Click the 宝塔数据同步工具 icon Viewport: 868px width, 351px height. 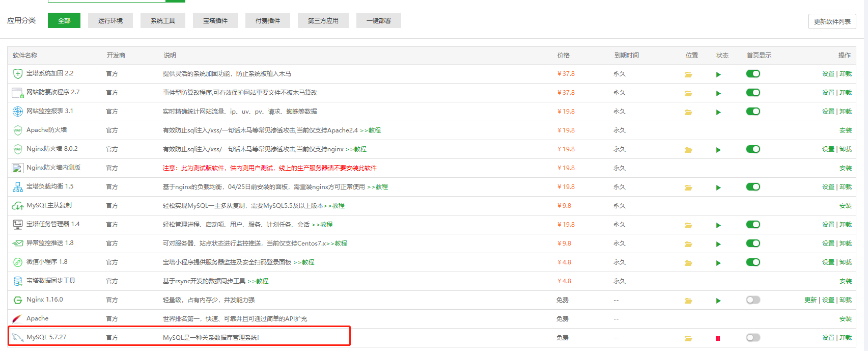point(18,281)
